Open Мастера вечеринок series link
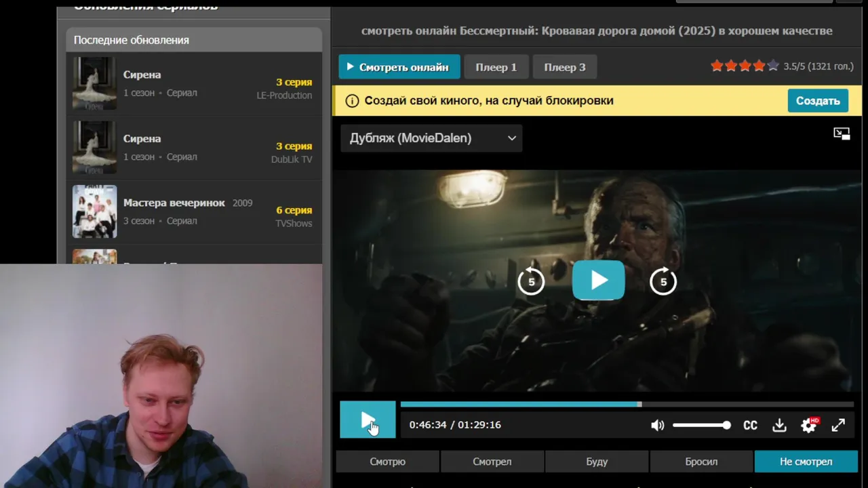868x488 pixels. point(174,203)
